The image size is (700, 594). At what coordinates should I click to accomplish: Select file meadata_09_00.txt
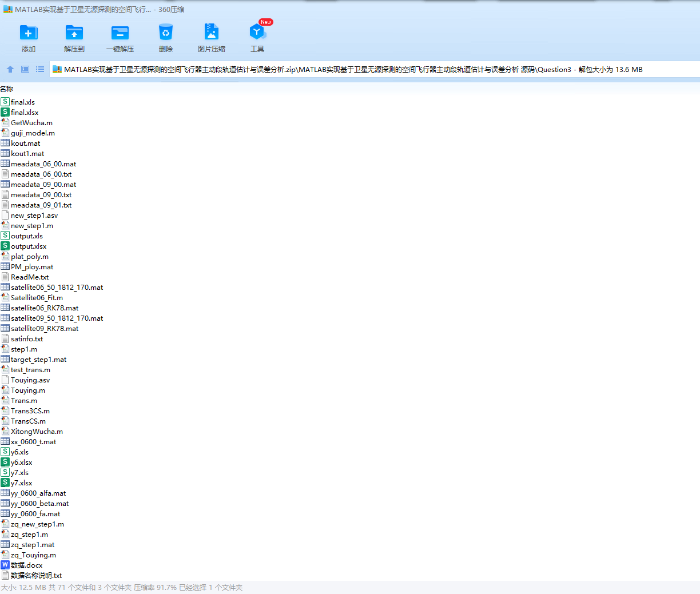41,195
